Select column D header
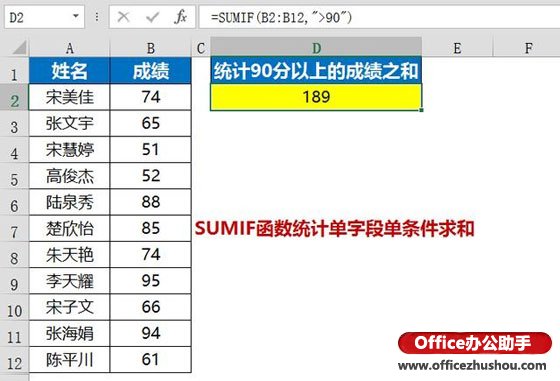The height and width of the screenshot is (381, 560). coord(316,47)
